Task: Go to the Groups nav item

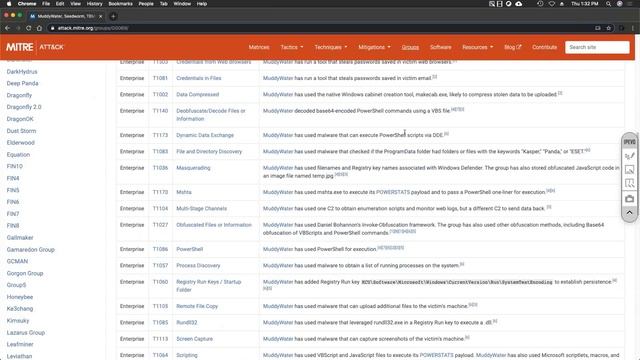Action: click(x=410, y=47)
